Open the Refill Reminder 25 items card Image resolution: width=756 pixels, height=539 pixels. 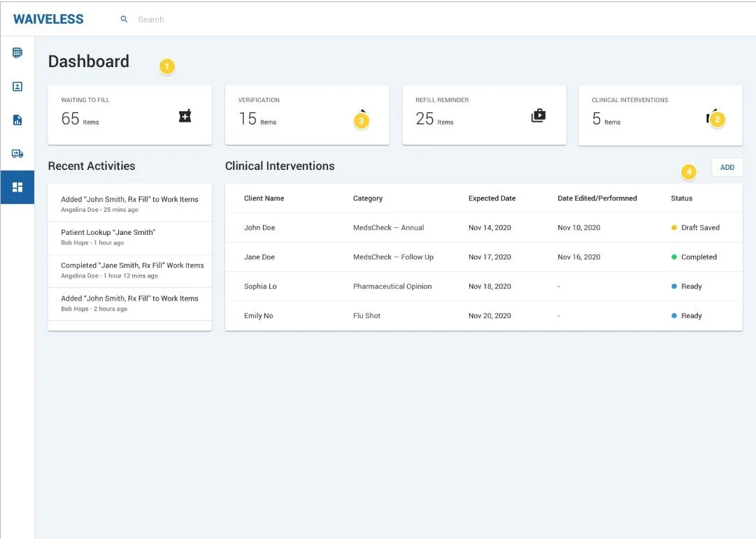coord(484,115)
